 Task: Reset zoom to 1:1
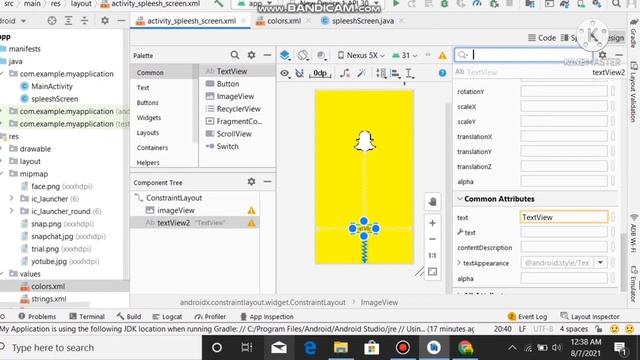point(433,256)
